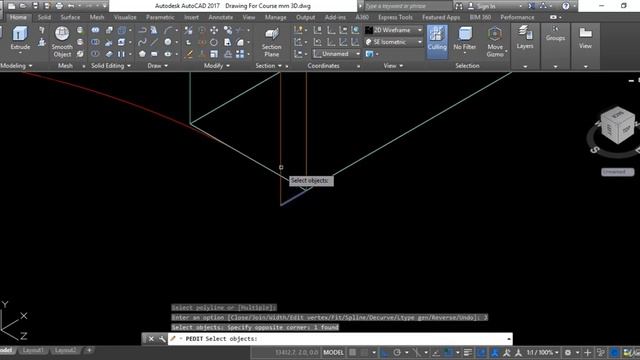Toggle the Culling selection option
640x360 pixels.
[x=437, y=41]
